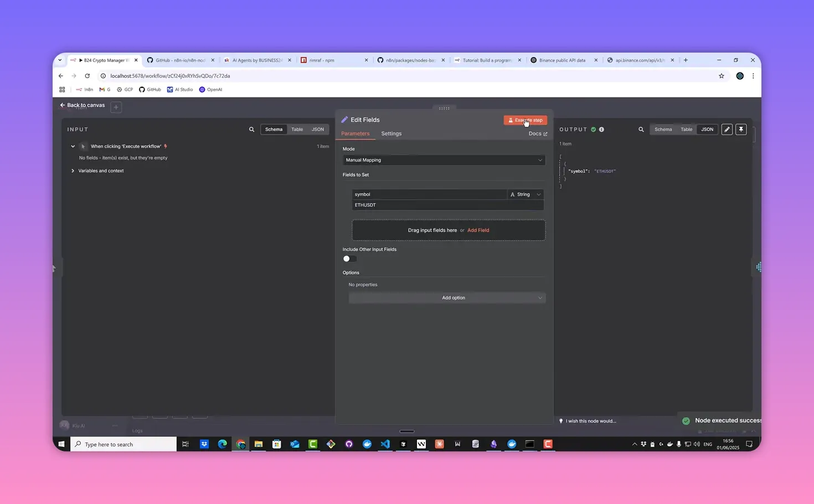Switch output view to Schema
This screenshot has height=504, width=814.
pos(663,130)
